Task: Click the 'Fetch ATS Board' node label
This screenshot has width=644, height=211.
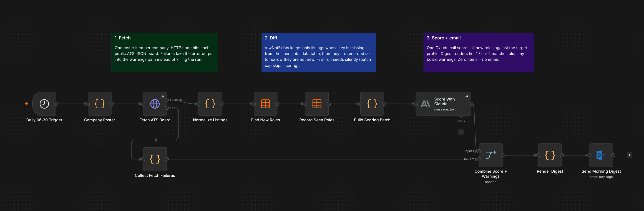Action: point(155,120)
